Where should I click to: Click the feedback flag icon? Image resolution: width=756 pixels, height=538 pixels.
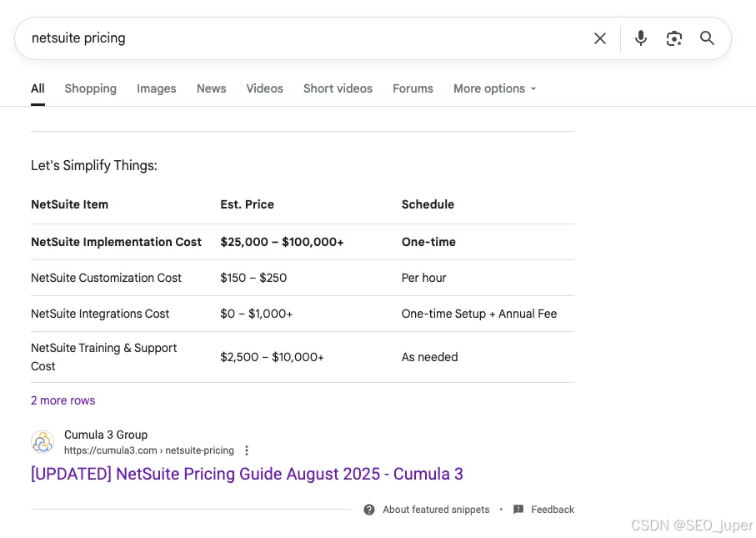point(518,510)
